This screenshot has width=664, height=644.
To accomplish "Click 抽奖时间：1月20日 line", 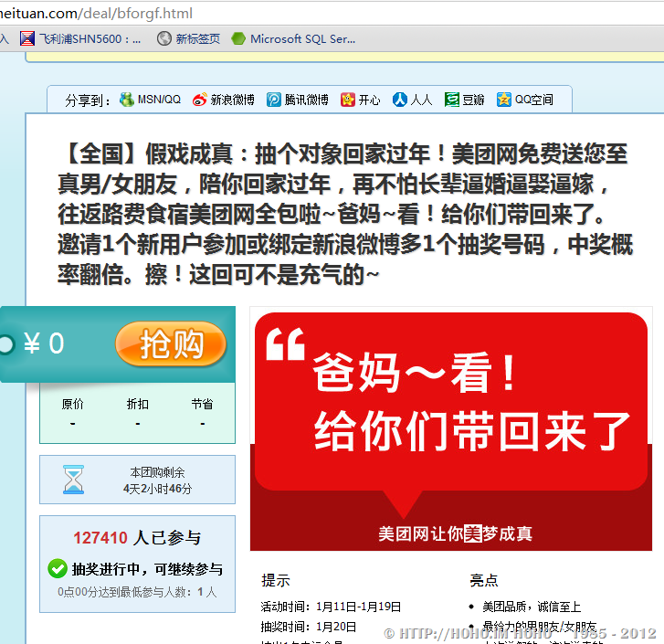I will [309, 627].
